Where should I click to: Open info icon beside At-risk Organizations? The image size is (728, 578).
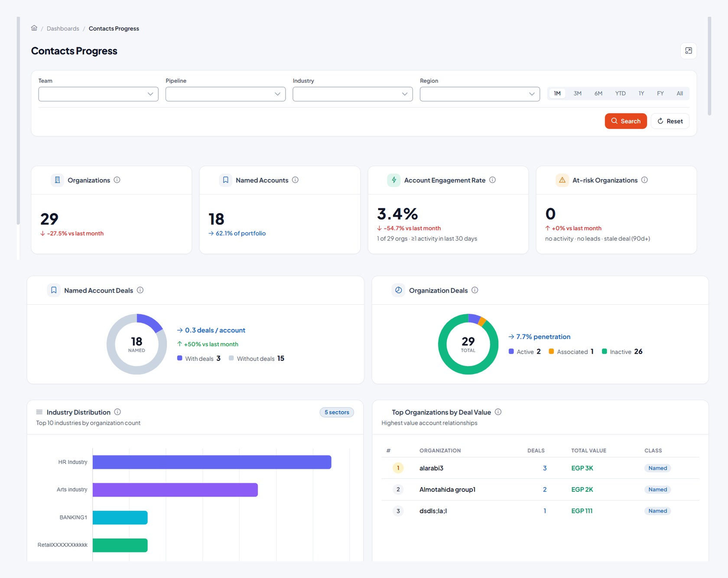coord(645,180)
